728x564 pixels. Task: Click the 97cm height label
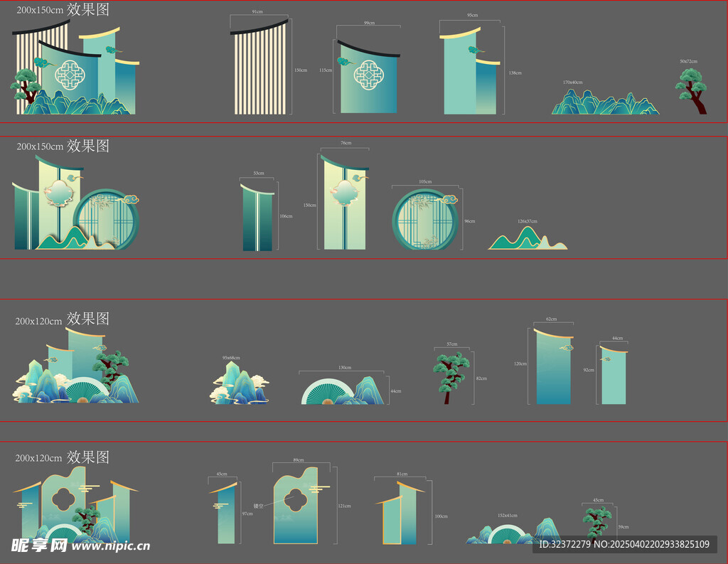coord(247,514)
